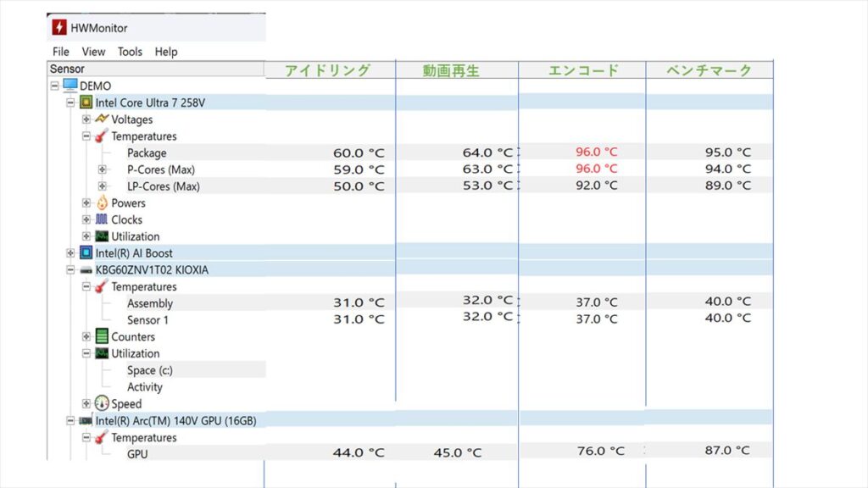The width and height of the screenshot is (868, 488).
Task: Click the HWMonitor lightning app icon
Action: click(x=59, y=27)
